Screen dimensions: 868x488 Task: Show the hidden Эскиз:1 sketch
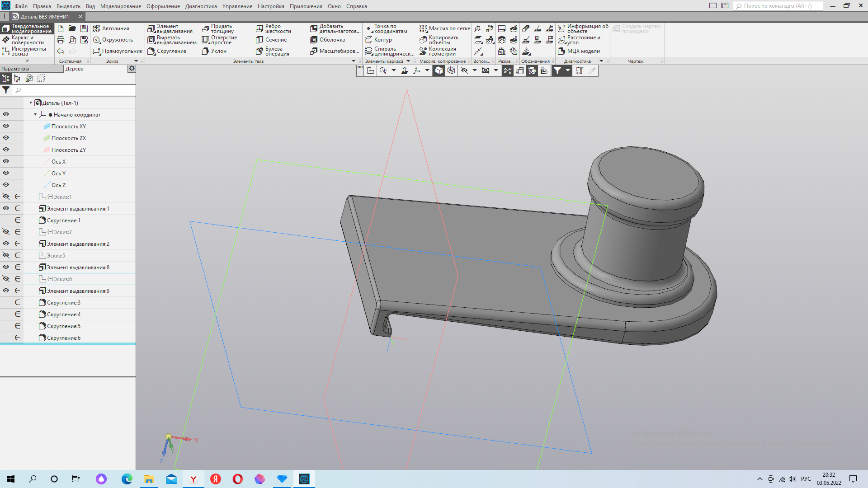coord(6,197)
